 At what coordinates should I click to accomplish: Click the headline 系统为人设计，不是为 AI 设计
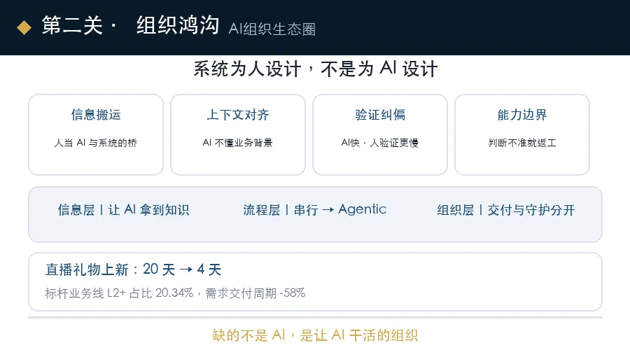[316, 69]
